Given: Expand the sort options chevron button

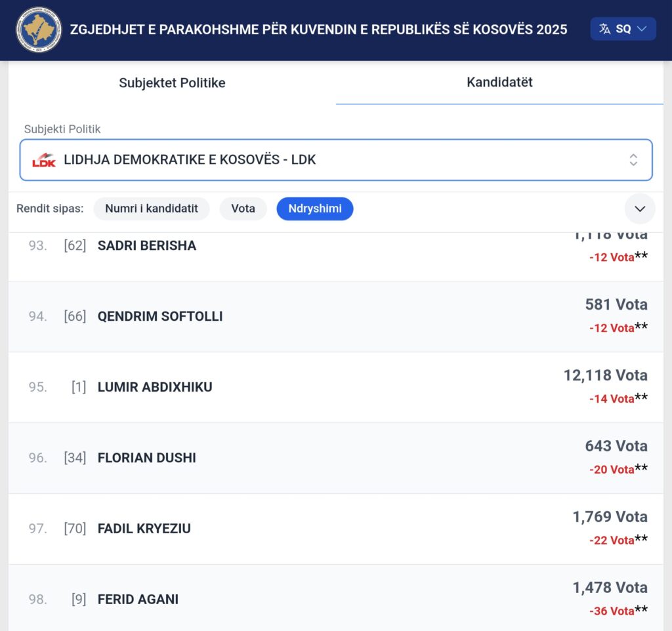Looking at the screenshot, I should pos(640,209).
